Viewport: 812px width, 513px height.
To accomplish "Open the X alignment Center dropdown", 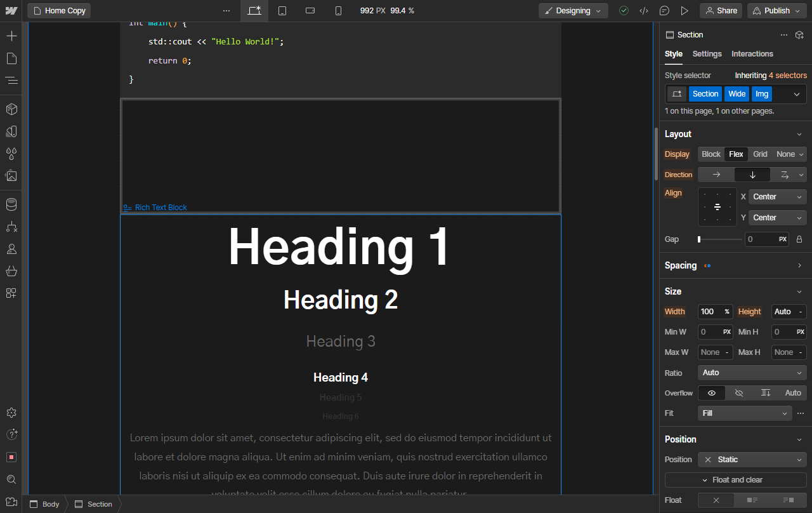I will (778, 197).
